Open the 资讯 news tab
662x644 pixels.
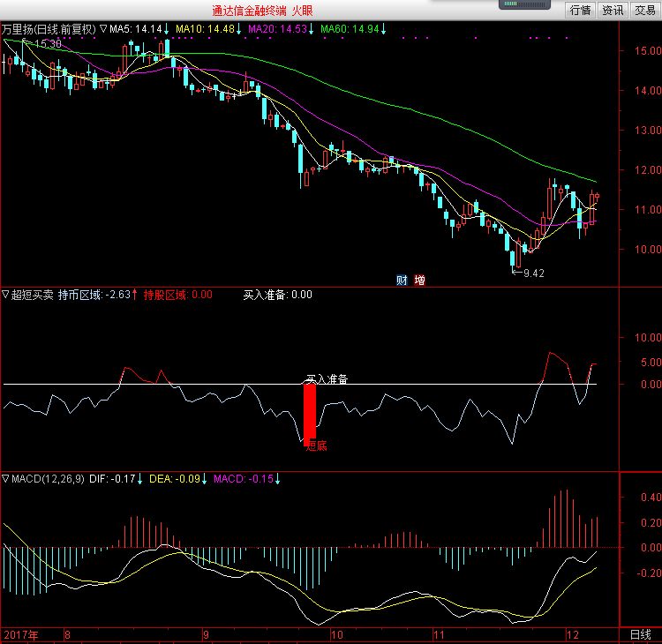point(613,10)
